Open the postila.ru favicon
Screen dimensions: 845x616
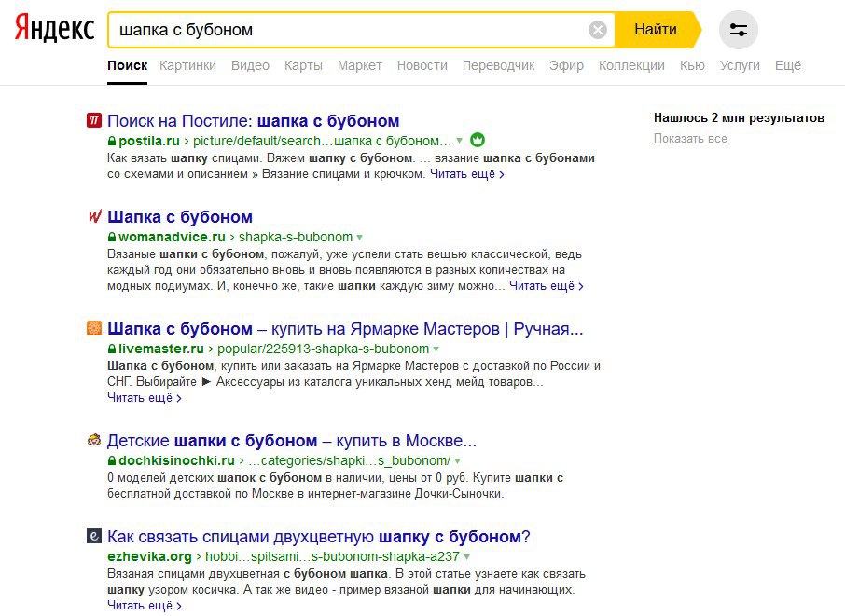(x=94, y=120)
